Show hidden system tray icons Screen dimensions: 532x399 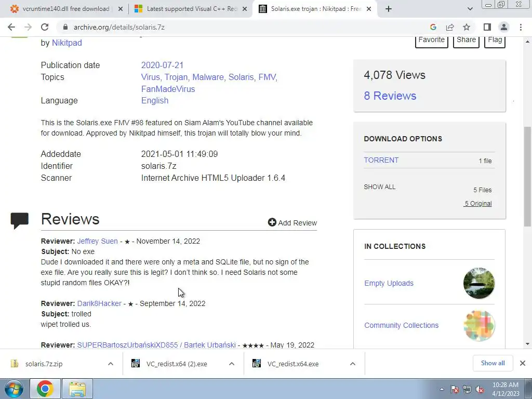point(442,389)
